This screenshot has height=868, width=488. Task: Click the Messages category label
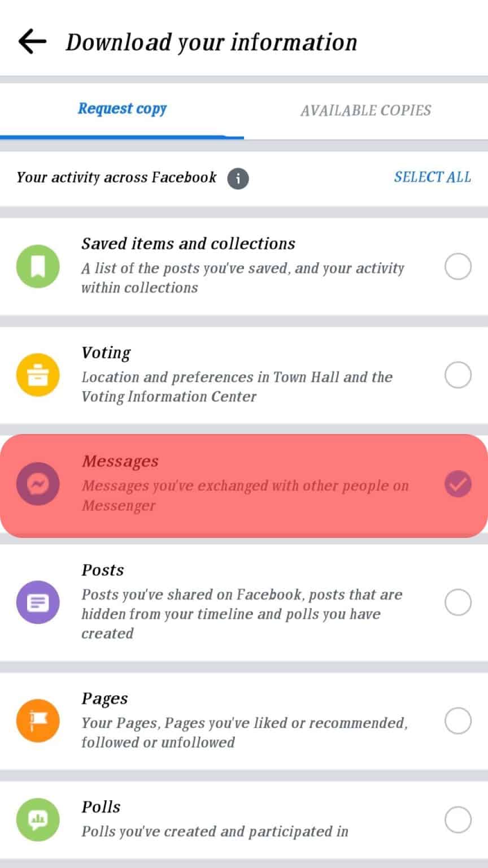coord(120,461)
